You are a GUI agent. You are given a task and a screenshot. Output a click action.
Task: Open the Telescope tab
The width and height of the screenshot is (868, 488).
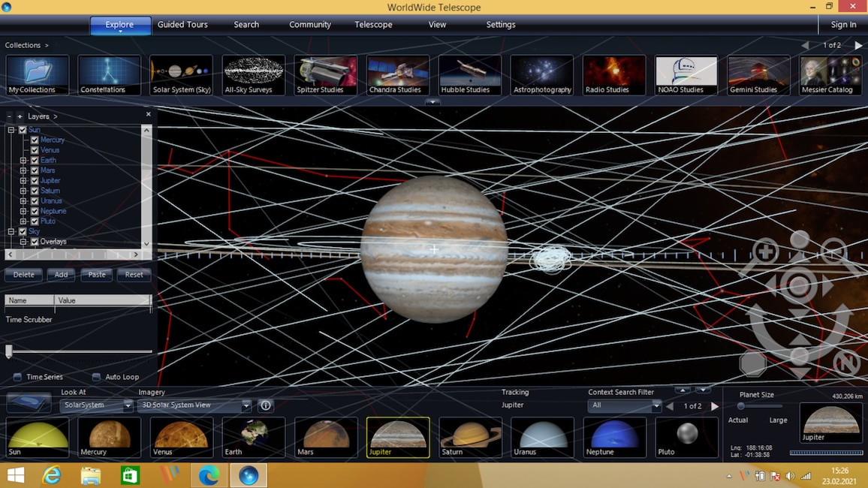(x=374, y=24)
